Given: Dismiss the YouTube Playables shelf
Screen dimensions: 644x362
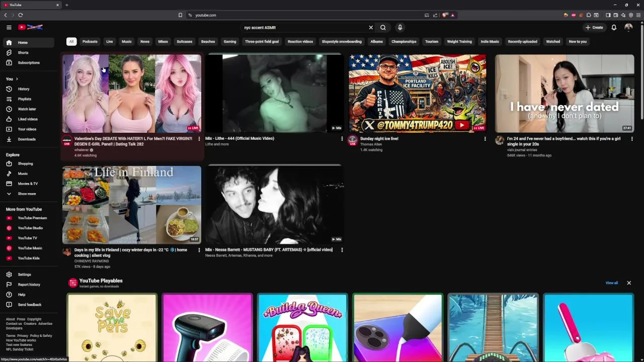Looking at the screenshot, I should click(x=629, y=283).
